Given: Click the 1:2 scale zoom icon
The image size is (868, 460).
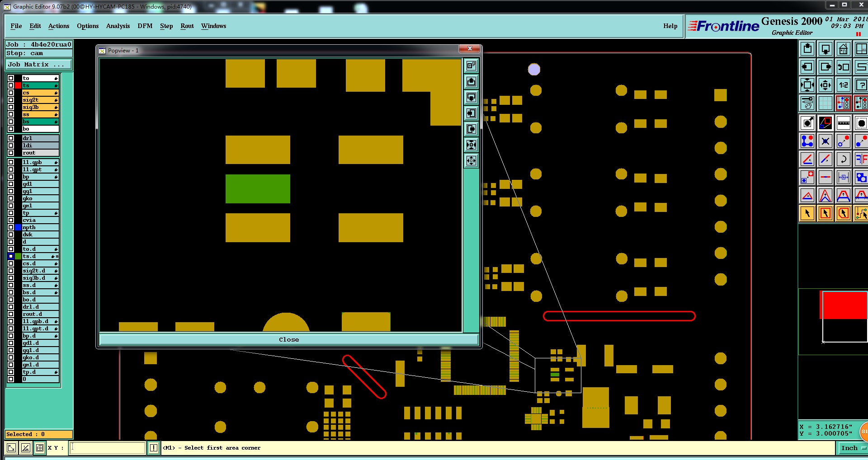Looking at the screenshot, I should [844, 85].
